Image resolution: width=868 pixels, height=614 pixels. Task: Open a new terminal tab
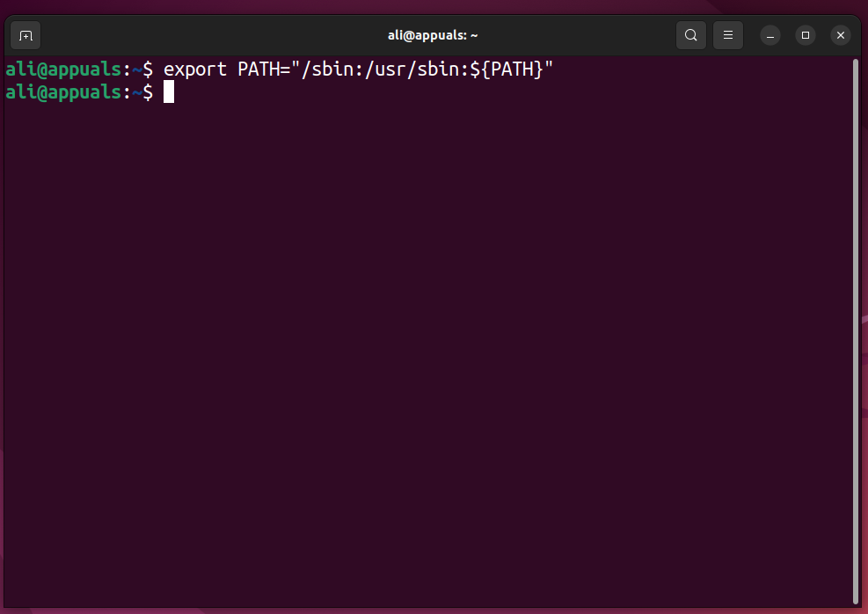(26, 35)
